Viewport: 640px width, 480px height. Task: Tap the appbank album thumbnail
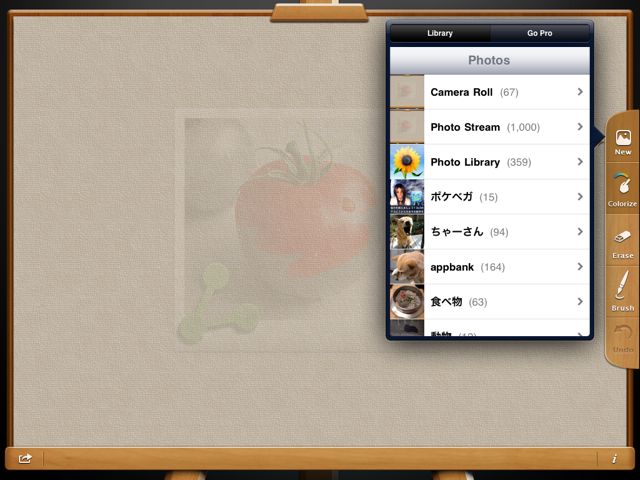coord(407,267)
